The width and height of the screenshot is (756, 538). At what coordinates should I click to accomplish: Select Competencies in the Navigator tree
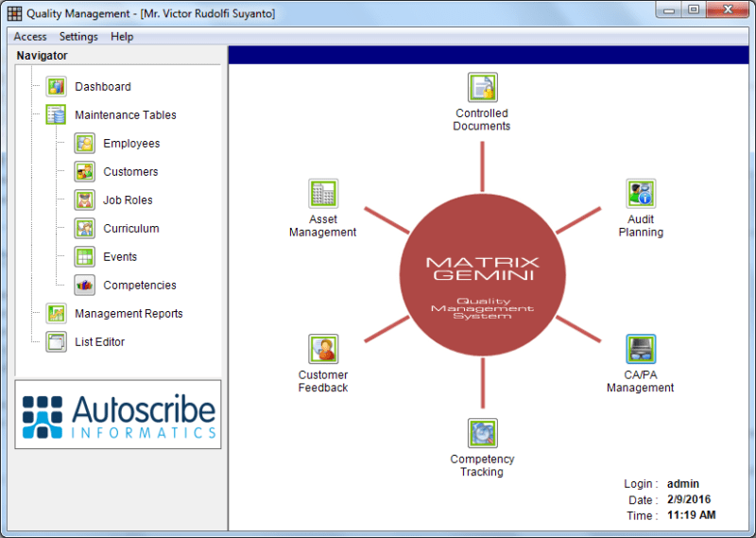[139, 286]
